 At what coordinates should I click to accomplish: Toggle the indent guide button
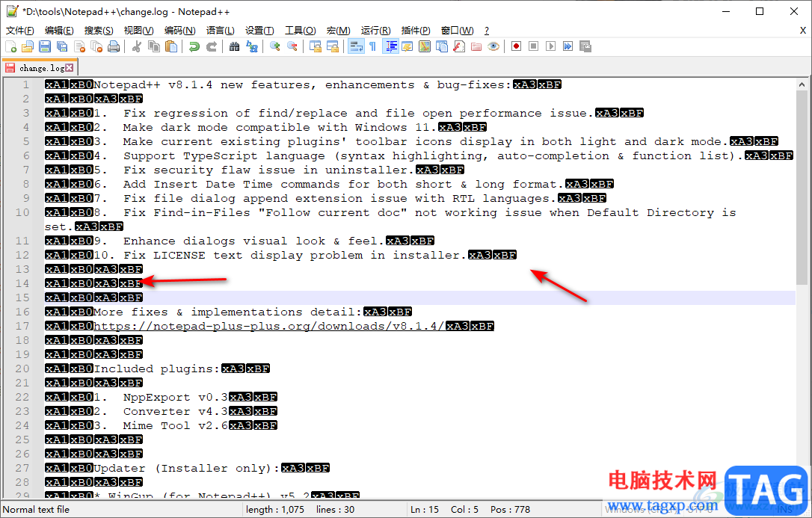(x=390, y=46)
